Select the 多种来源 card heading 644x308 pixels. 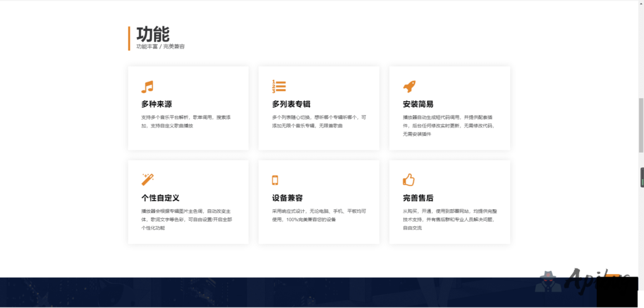(x=157, y=104)
